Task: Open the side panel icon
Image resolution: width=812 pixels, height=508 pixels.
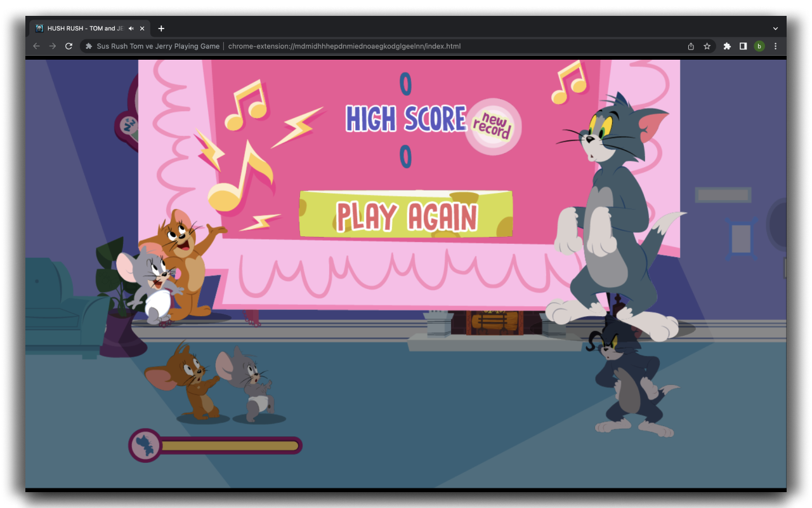Action: click(x=742, y=46)
